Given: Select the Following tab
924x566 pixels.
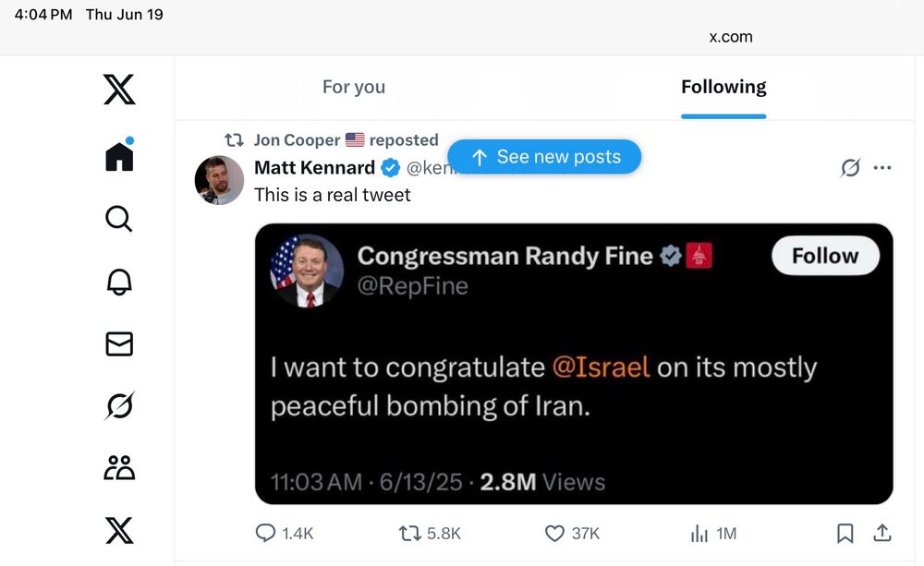Looking at the screenshot, I should [723, 87].
